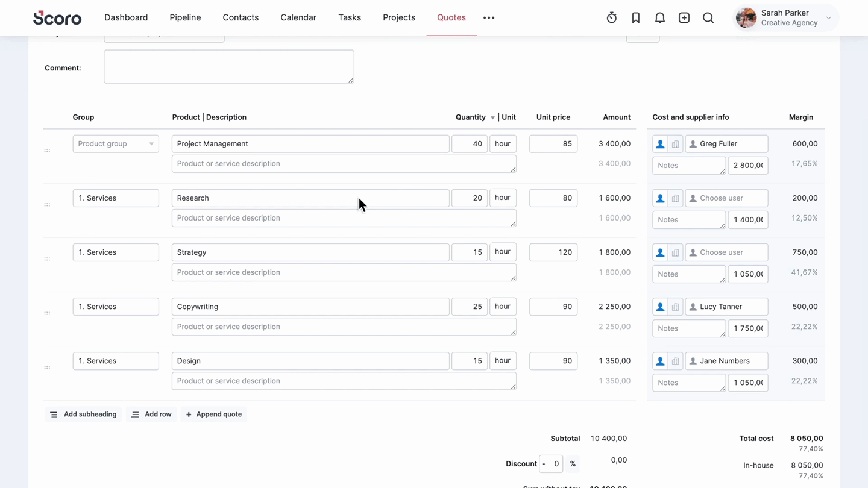The height and width of the screenshot is (488, 868).
Task: Grab the drag handle of the Copywriting row
Action: click(47, 313)
